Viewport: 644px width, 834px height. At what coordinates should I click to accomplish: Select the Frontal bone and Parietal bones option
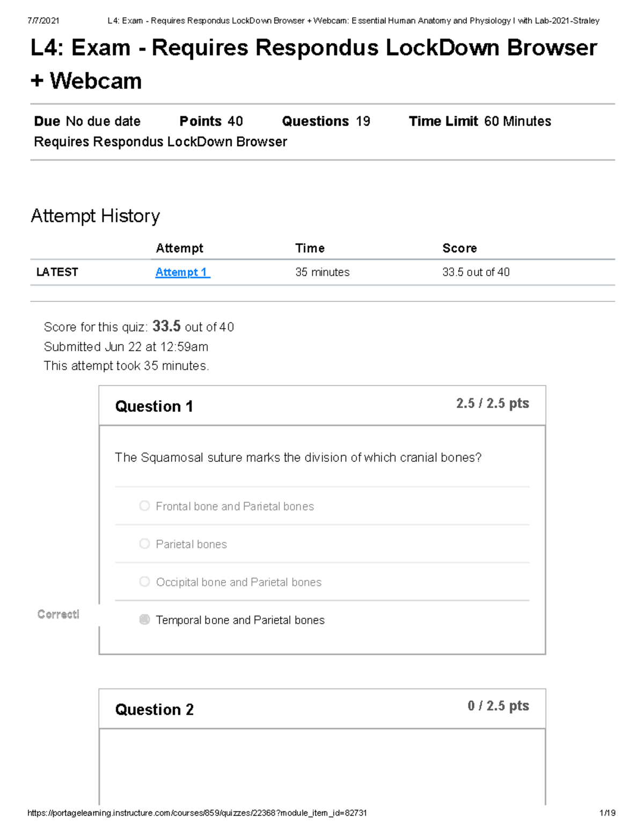[x=144, y=506]
